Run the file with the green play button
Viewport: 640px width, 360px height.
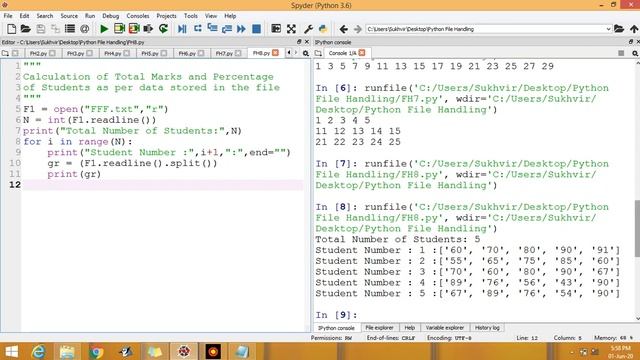104,29
